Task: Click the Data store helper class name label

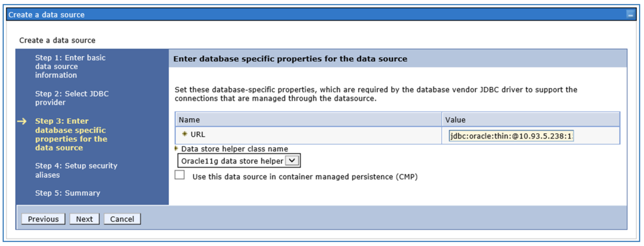Action: 234,149
